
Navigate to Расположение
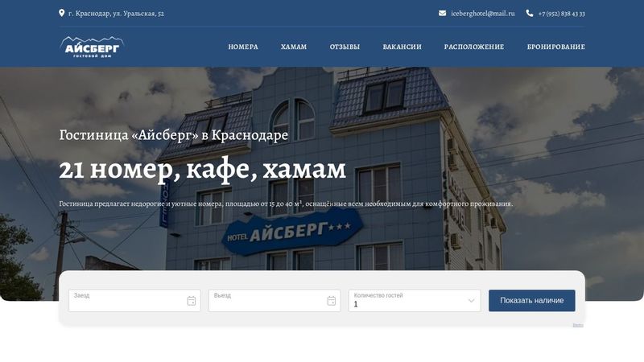[x=474, y=47]
